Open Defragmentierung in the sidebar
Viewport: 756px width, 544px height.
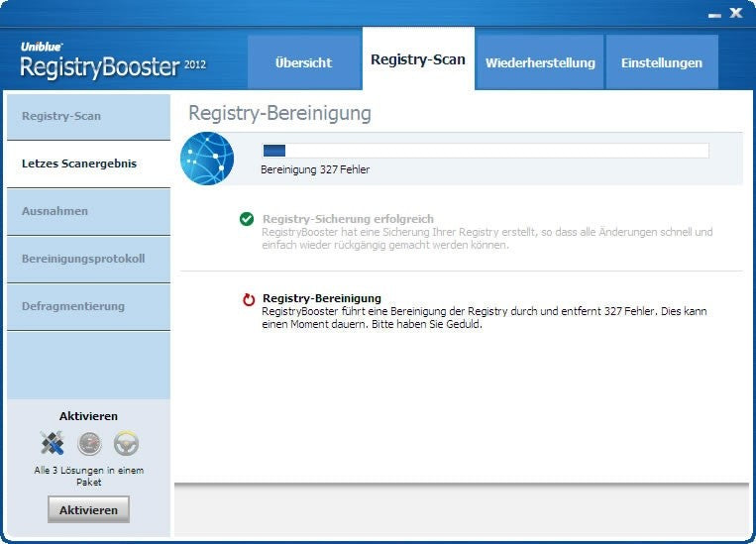(89, 306)
